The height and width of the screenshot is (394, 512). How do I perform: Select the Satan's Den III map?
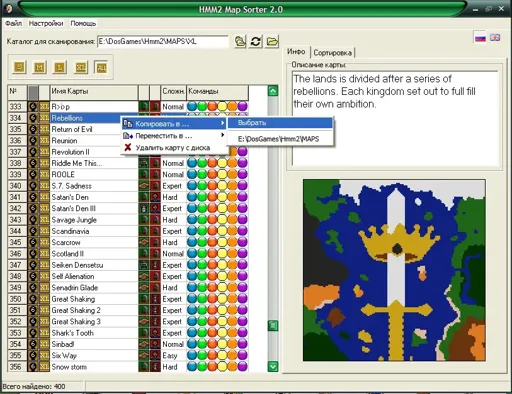point(128,208)
